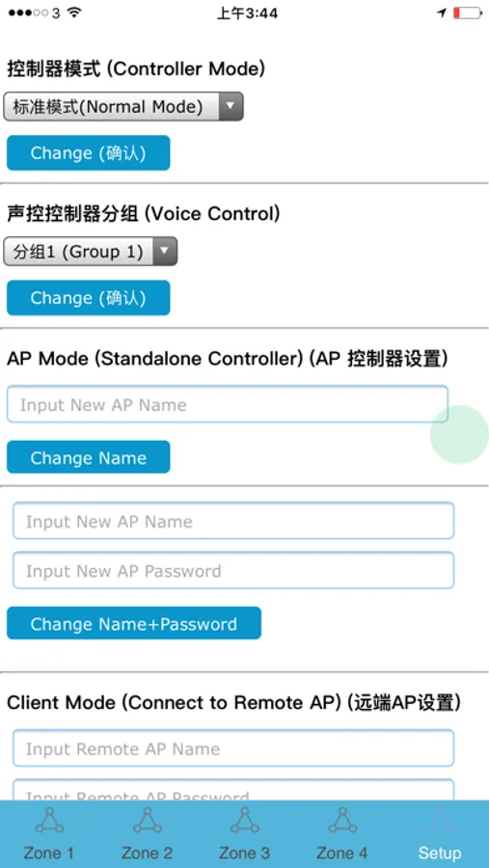Tap the battery icon in status bar

(468, 13)
